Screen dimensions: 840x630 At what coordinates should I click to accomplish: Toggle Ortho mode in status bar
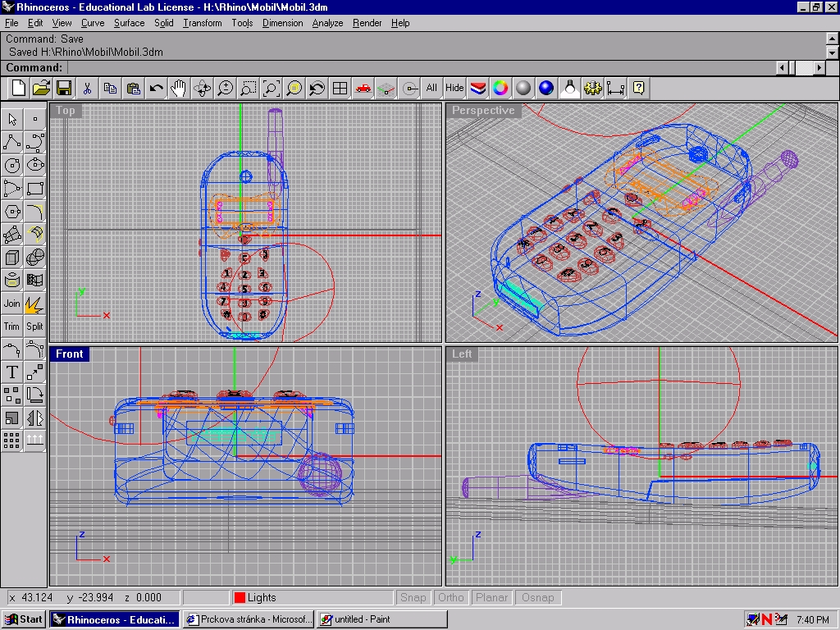click(451, 597)
